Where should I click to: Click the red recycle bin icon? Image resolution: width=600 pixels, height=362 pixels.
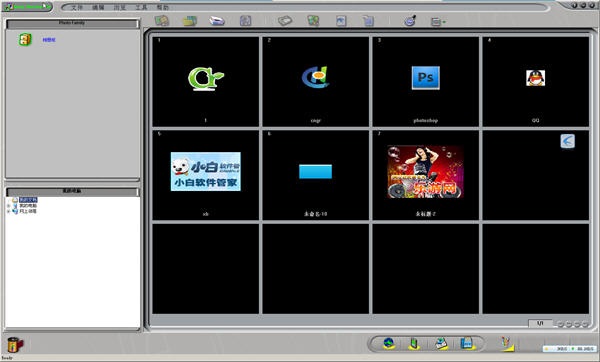tap(15, 344)
